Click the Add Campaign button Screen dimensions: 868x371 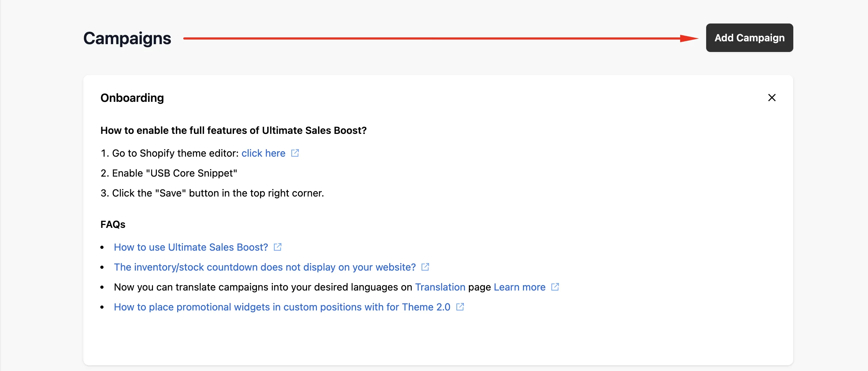point(749,38)
